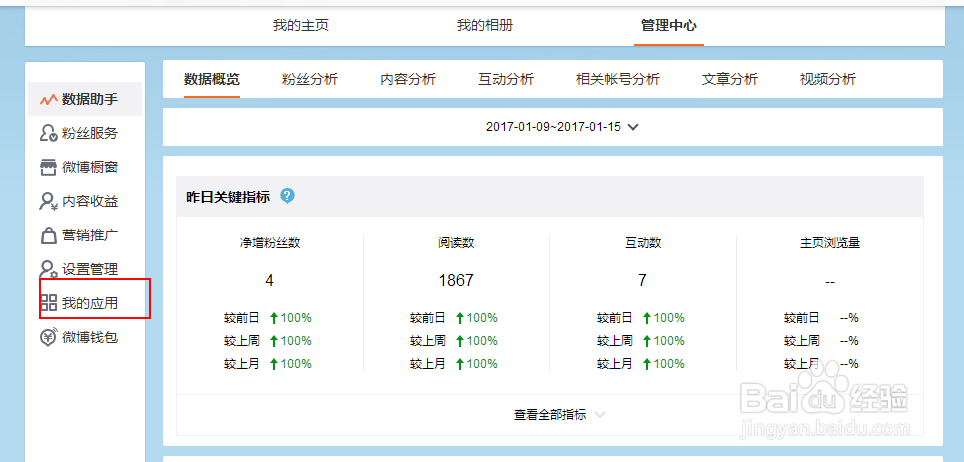Viewport: 964px width, 462px height.
Task: Click the 营销推广 bag icon
Action: pos(48,235)
